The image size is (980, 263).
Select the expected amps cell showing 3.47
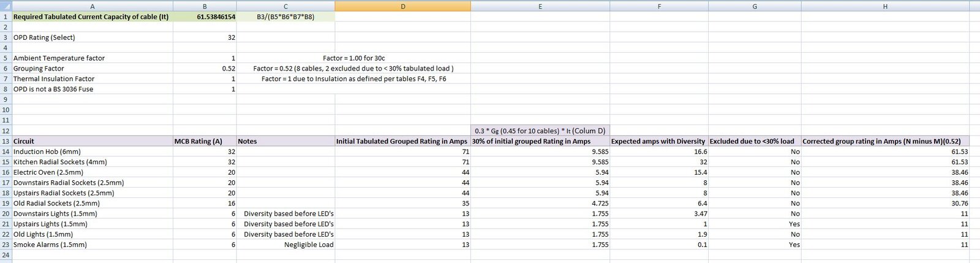click(659, 213)
